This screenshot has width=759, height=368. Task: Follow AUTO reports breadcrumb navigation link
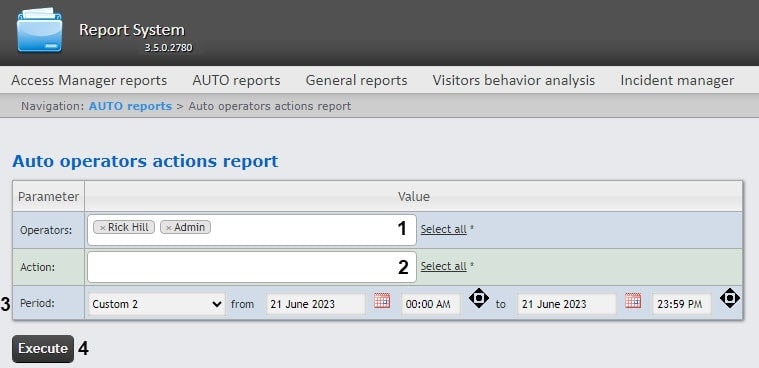(130, 106)
